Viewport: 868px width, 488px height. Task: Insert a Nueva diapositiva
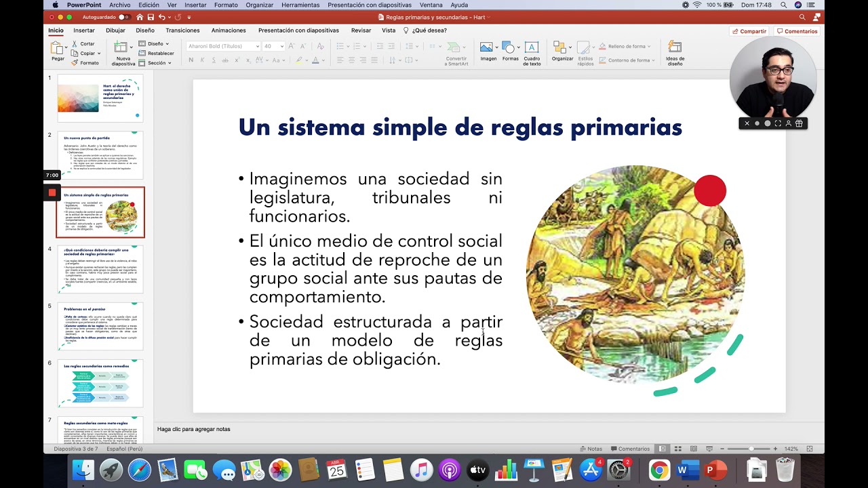pyautogui.click(x=122, y=53)
